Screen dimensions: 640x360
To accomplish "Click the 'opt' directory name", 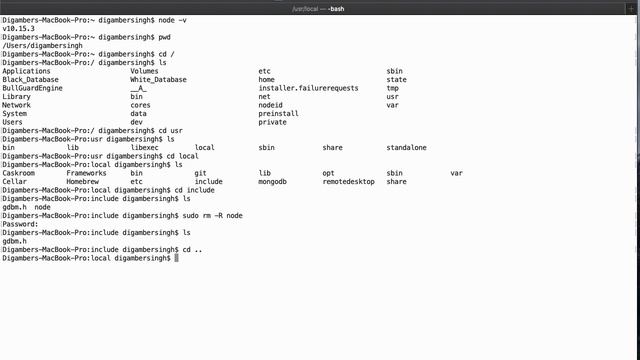I will click(328, 173).
